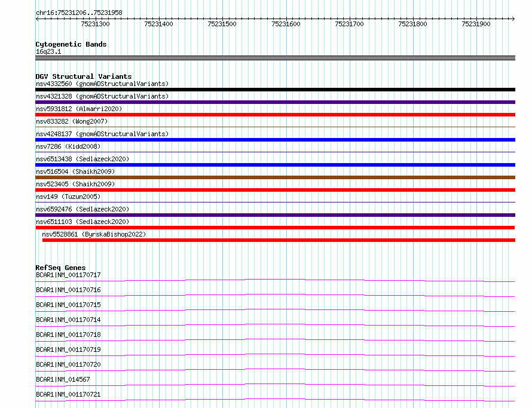Click nsv4248137 gnomADStructuralVariants label
Image resolution: width=532 pixels, height=408 pixels.
102,134
